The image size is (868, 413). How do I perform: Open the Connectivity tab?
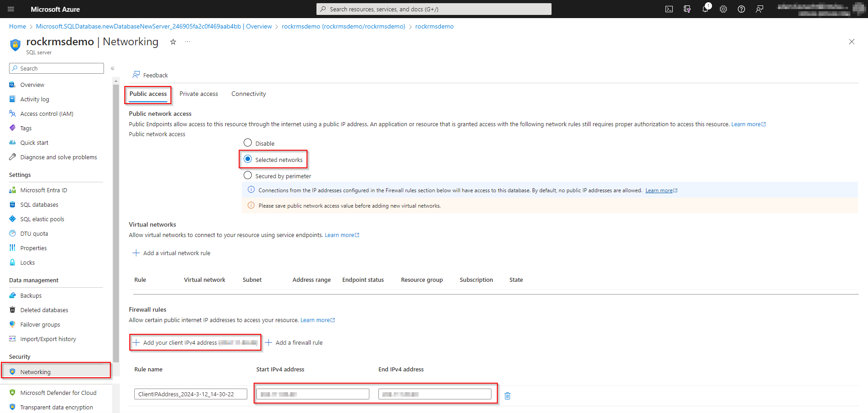[248, 94]
